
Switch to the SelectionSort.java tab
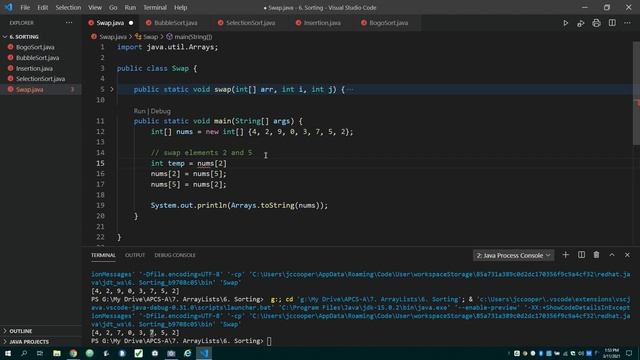pyautogui.click(x=250, y=23)
